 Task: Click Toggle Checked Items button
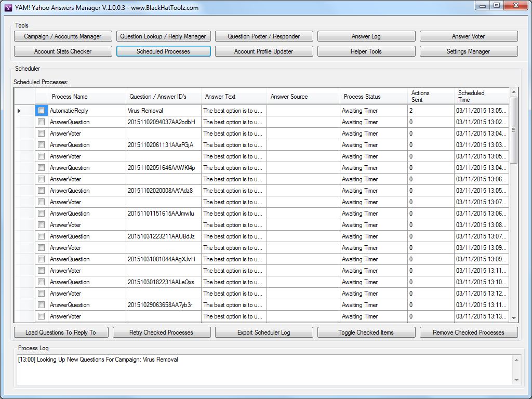[366, 332]
